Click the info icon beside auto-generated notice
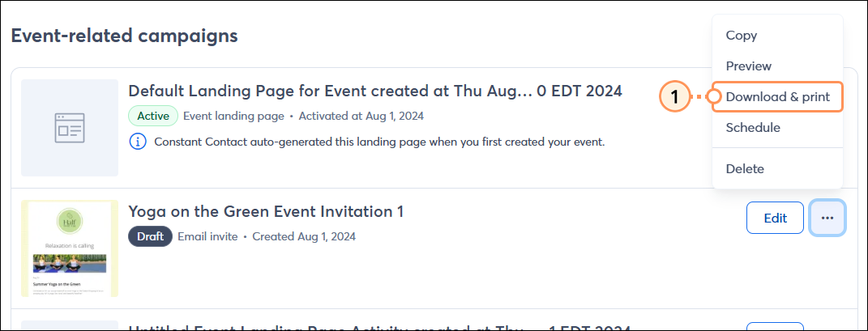868x331 pixels. (x=138, y=142)
